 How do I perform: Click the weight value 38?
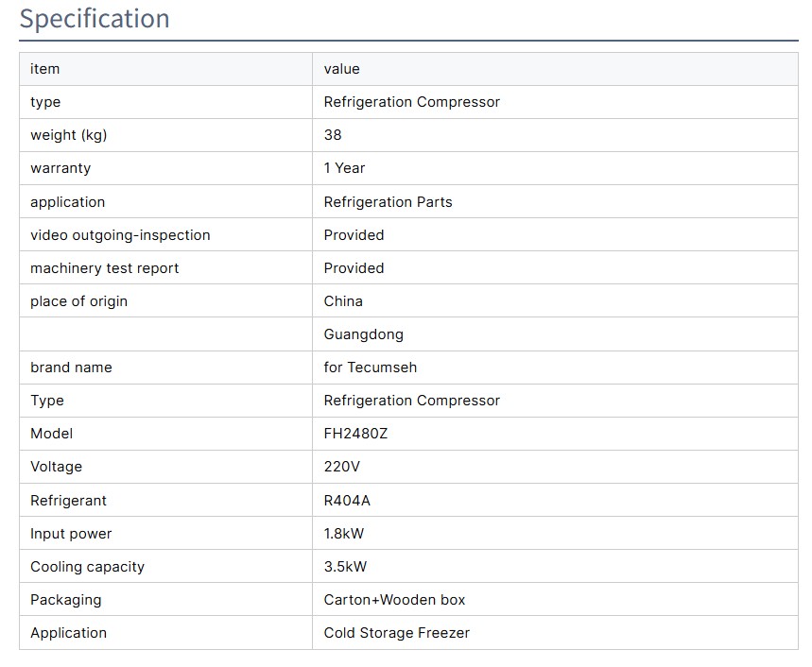click(333, 135)
